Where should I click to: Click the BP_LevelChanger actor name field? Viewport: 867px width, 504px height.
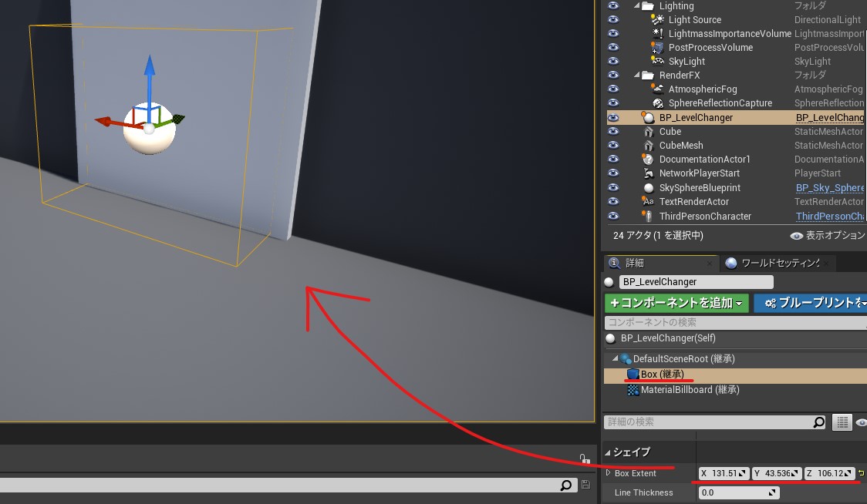(696, 282)
